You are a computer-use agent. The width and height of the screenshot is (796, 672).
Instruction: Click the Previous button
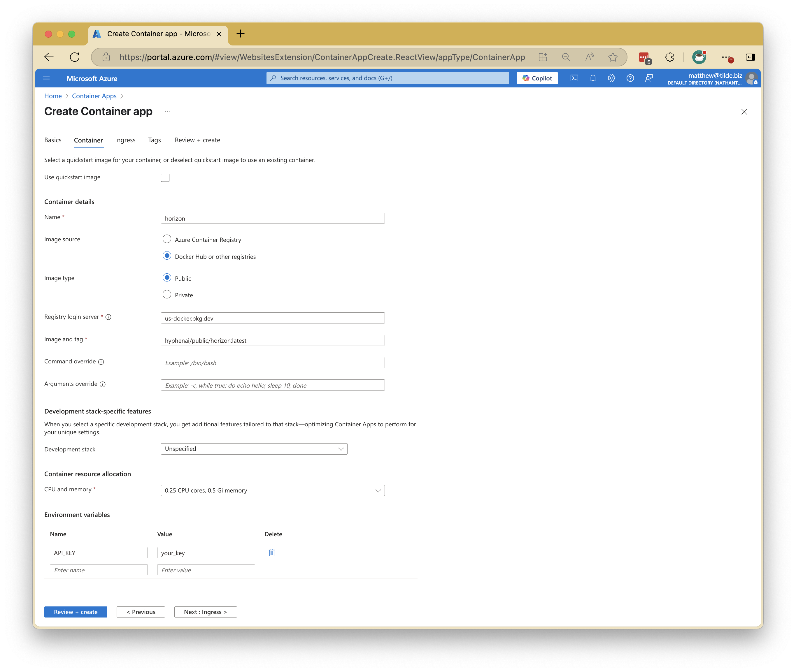pyautogui.click(x=141, y=612)
